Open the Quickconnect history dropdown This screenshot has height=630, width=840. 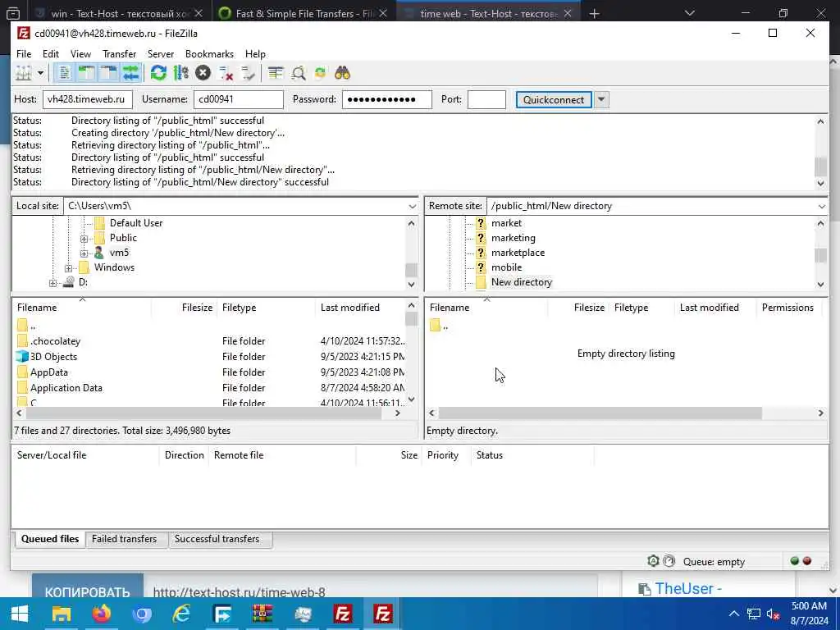point(601,99)
